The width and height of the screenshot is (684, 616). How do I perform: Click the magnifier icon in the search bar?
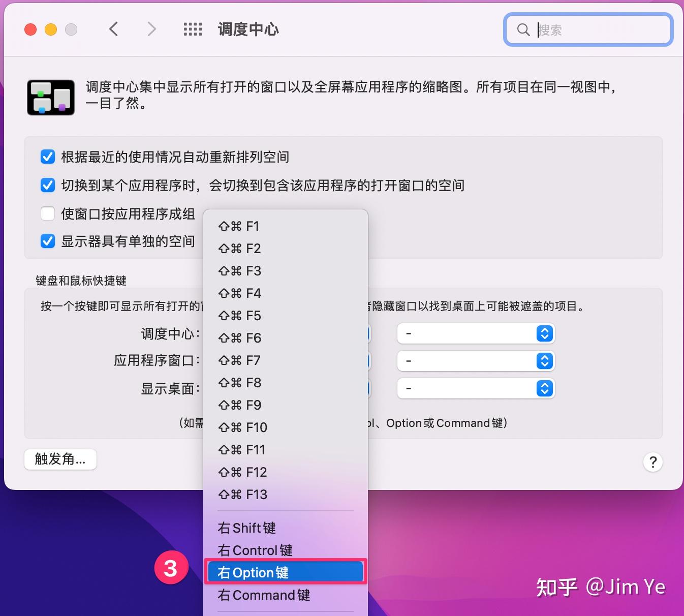pyautogui.click(x=523, y=29)
